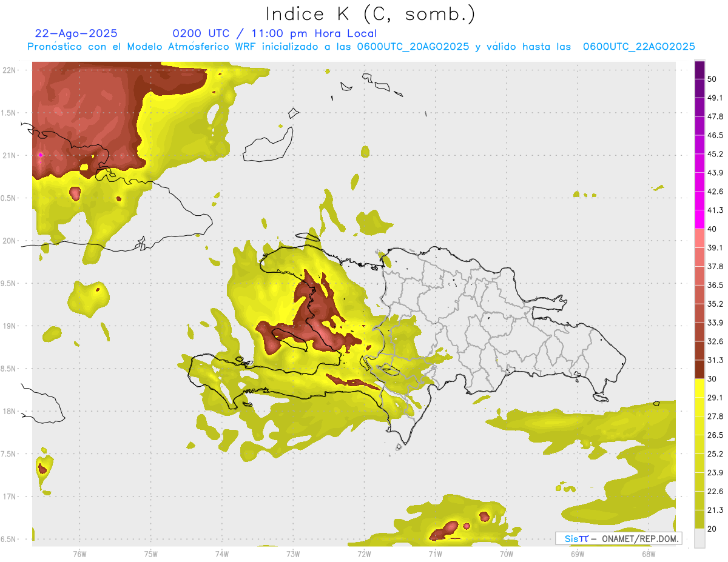Screen dimensions: 728x562
Task: Click the legend value "29.1"
Action: point(715,397)
